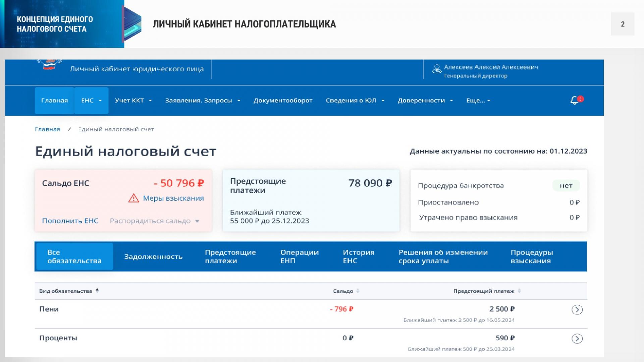644x362 pixels.
Task: Open the Меры взыскания link
Action: pos(173,198)
